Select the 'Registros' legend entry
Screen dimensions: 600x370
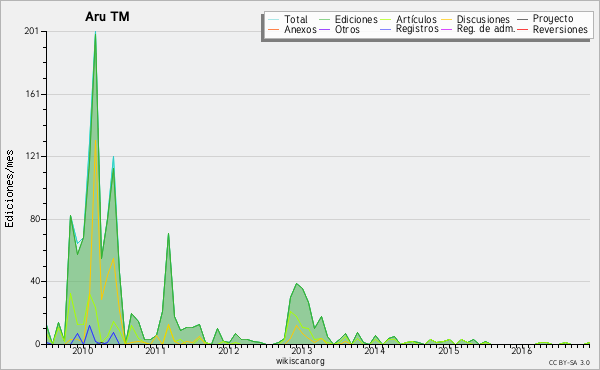pos(409,29)
